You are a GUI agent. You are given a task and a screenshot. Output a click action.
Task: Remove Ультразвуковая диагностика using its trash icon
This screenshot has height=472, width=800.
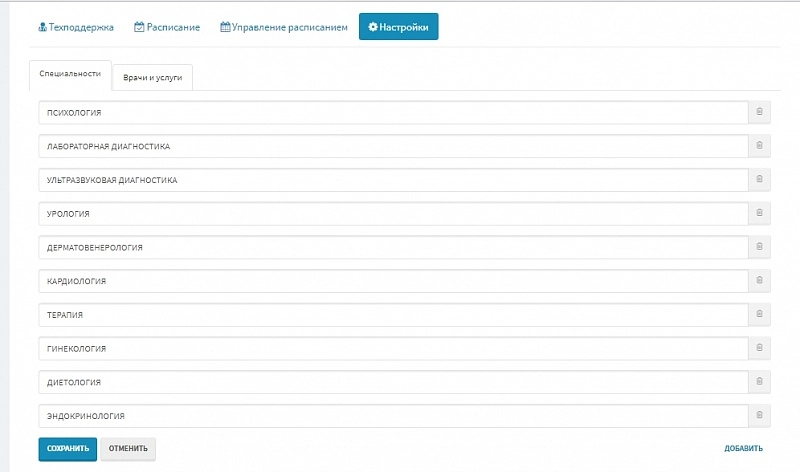click(x=759, y=180)
